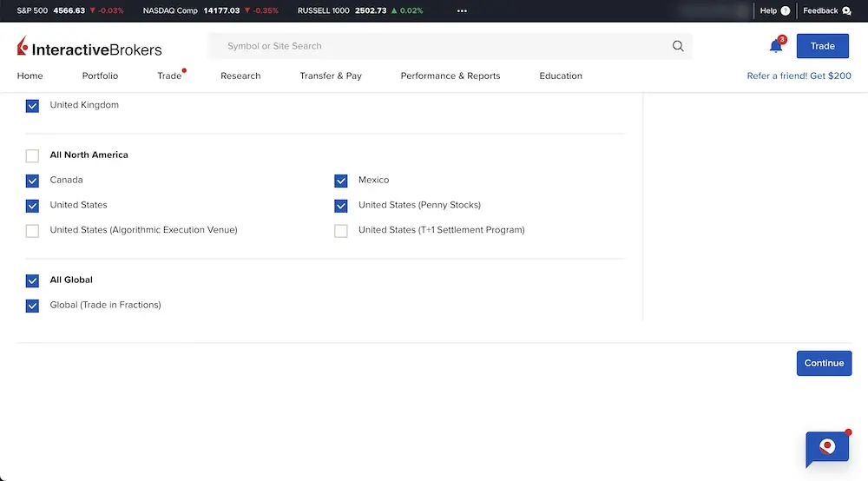Uncheck the Canada checkbox

[32, 181]
